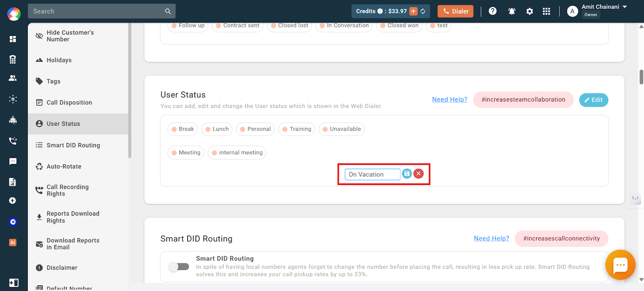
Task: Open Auto-Rotate settings
Action: pos(78,166)
